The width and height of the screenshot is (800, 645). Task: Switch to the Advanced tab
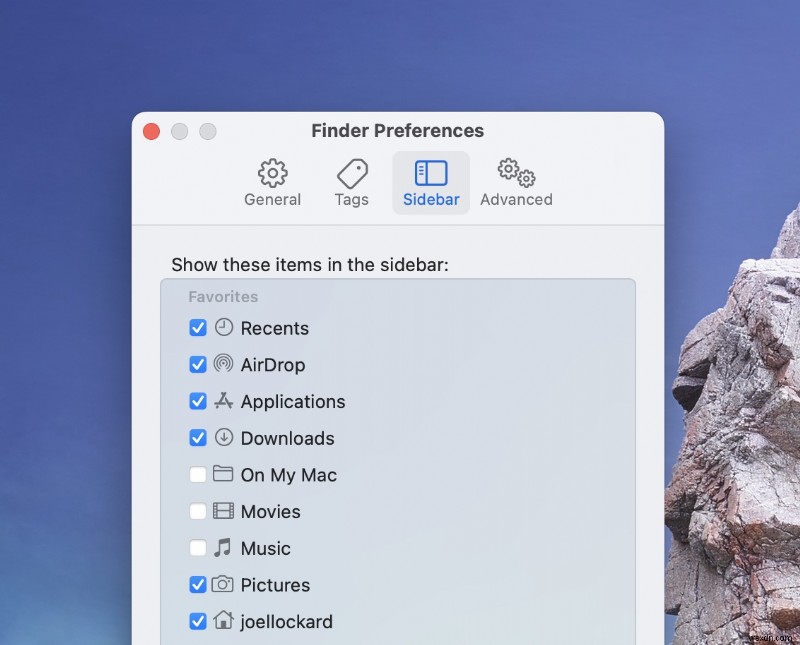(x=516, y=182)
